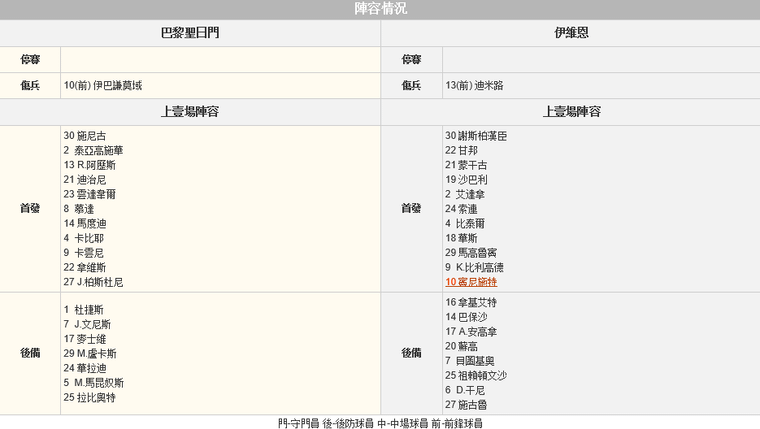760x429 pixels.
Task: Click player 4 卡比耶
Action: (x=83, y=238)
